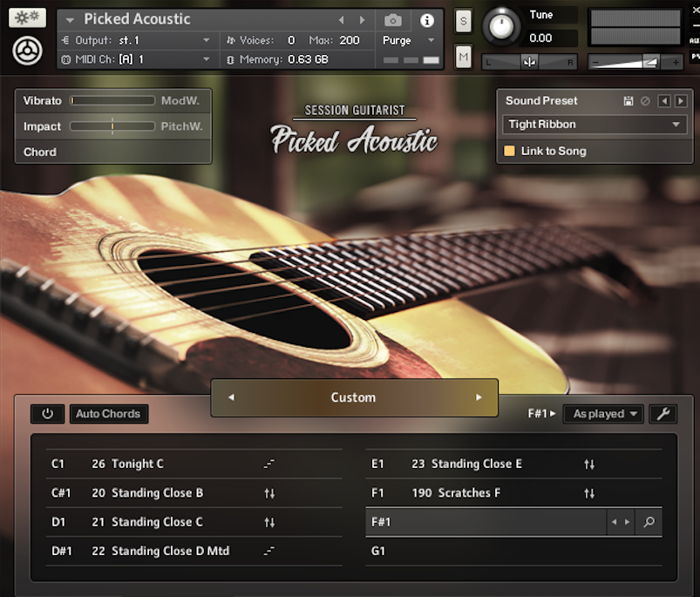The image size is (700, 597).
Task: Toggle the Link to Song checkbox
Action: tap(509, 151)
